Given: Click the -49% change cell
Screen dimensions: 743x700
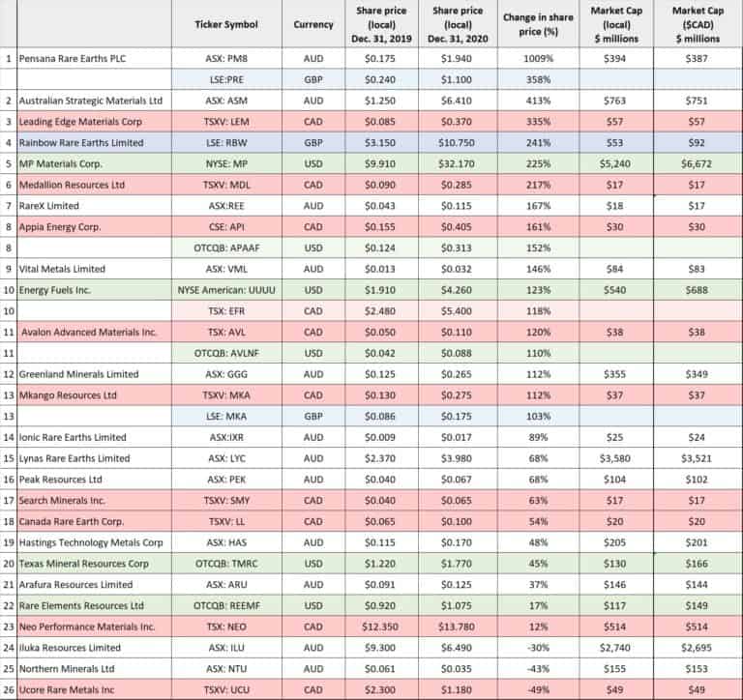Looking at the screenshot, I should click(538, 689).
